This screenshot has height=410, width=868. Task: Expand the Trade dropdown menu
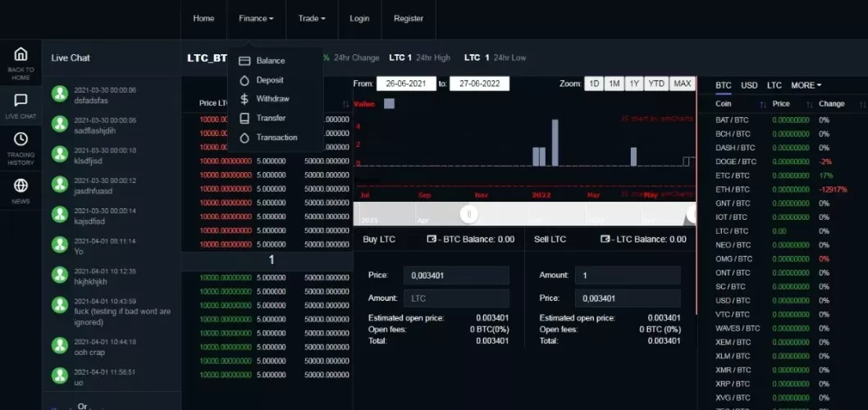(x=312, y=18)
